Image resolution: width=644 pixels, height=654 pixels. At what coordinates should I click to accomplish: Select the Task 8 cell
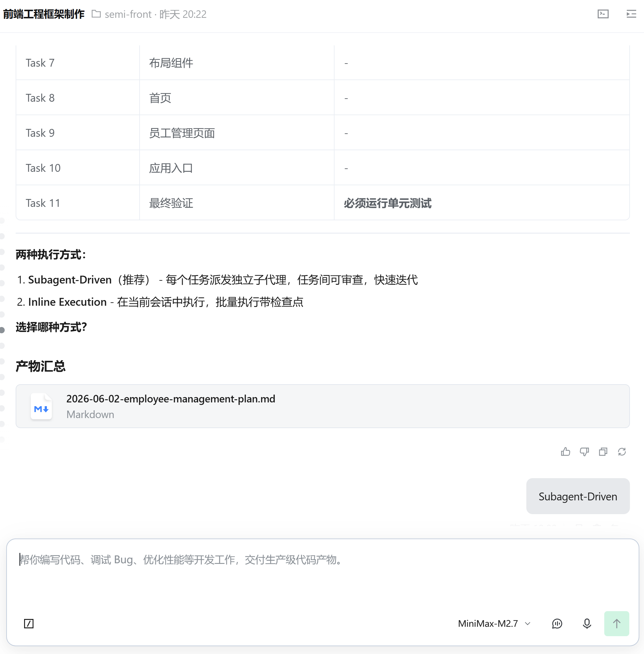(78, 98)
